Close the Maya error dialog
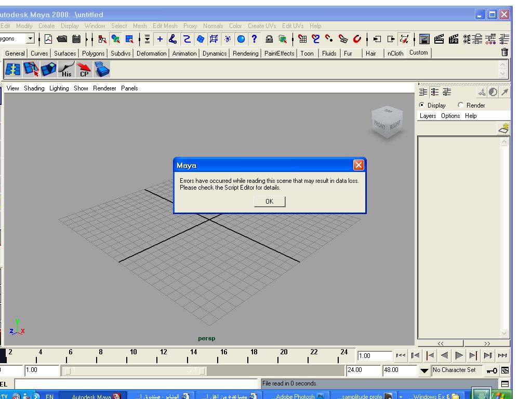The image size is (532, 399). pyautogui.click(x=358, y=165)
